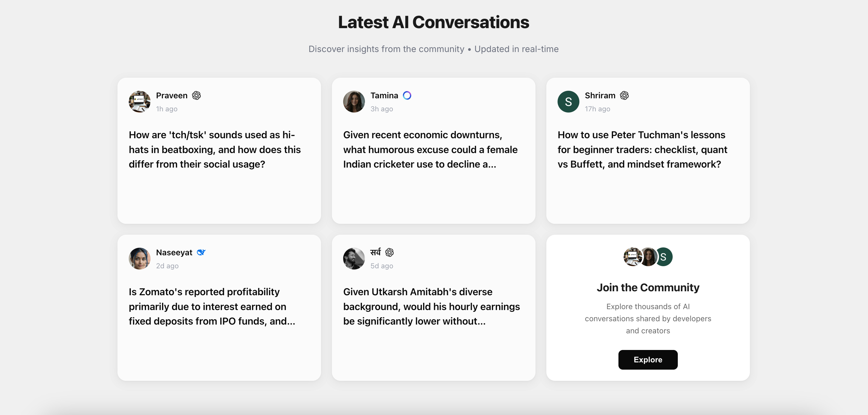Click सर्व's black-and-white profile photo

354,259
